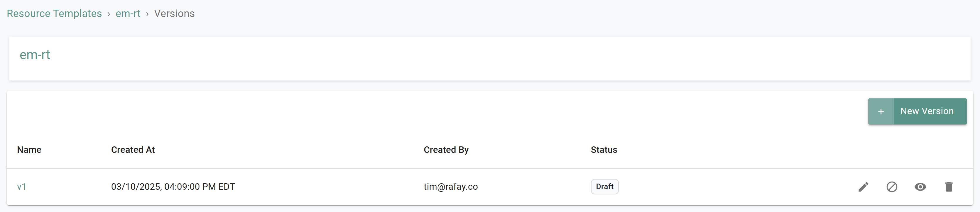Screen dimensions: 980x212
Task: Click the em-rt heading title
Action: (x=35, y=55)
